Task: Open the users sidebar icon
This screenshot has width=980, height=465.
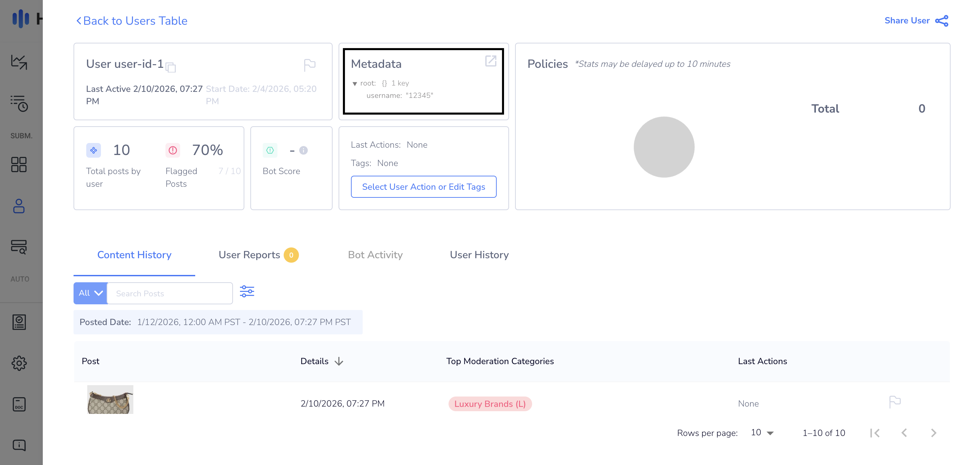Action: (19, 206)
